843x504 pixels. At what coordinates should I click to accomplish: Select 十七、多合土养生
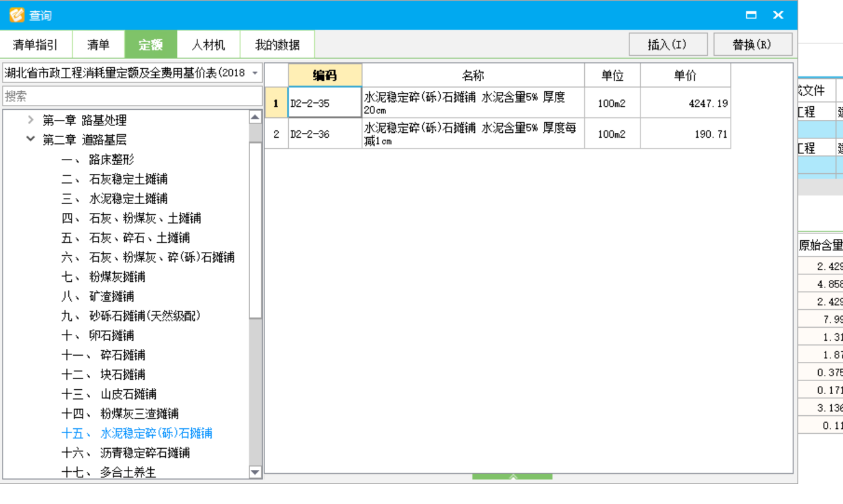point(109,472)
